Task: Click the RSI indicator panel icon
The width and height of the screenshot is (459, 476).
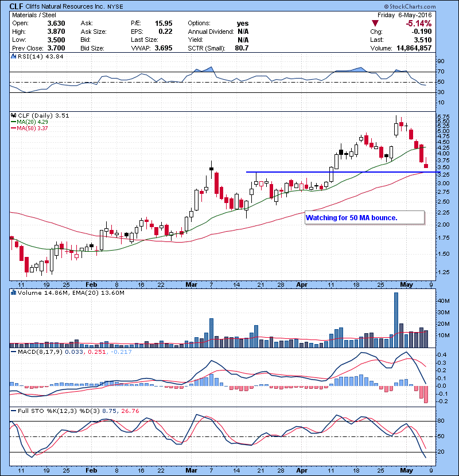Action: 13,56
